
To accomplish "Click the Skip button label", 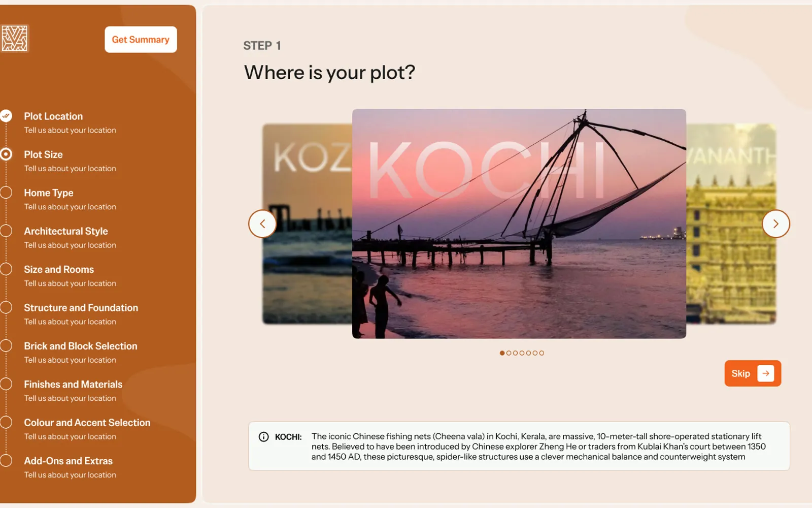I will point(741,373).
